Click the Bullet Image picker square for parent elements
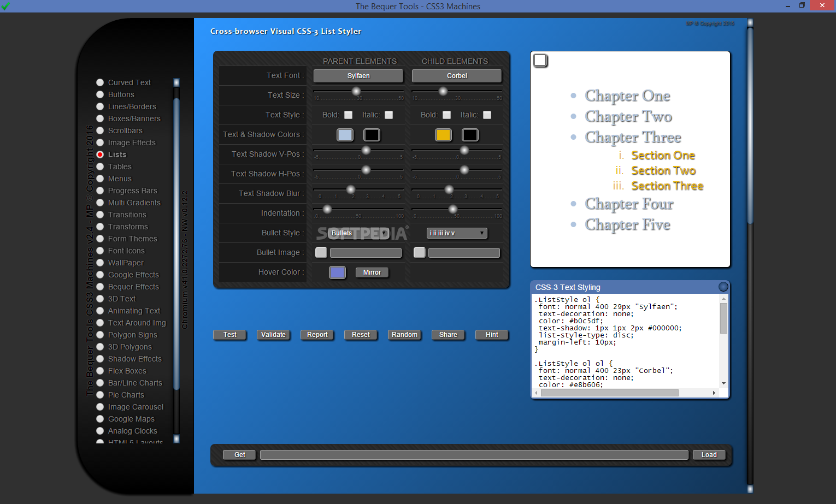Screen dimensions: 836x504 pyautogui.click(x=321, y=252)
